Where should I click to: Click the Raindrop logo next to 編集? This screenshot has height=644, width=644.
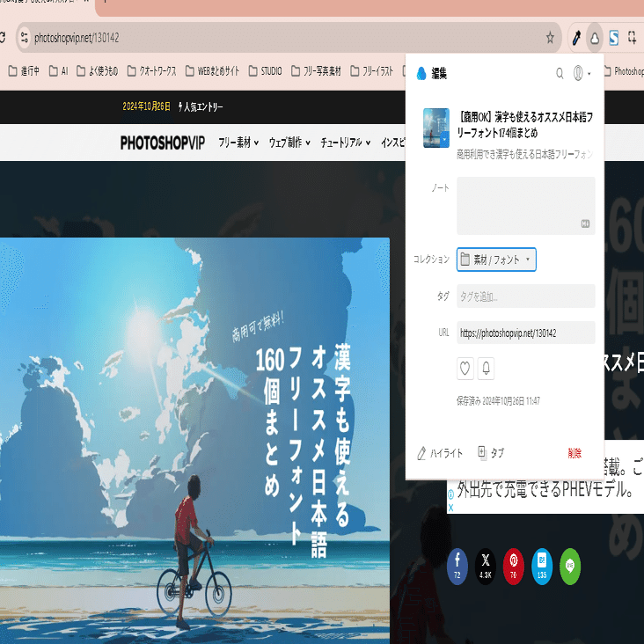[421, 74]
